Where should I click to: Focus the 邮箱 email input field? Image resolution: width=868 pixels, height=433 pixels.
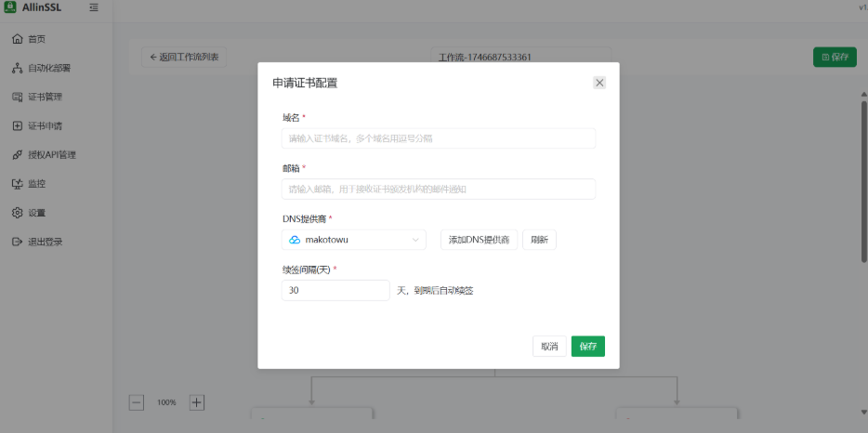(x=438, y=189)
